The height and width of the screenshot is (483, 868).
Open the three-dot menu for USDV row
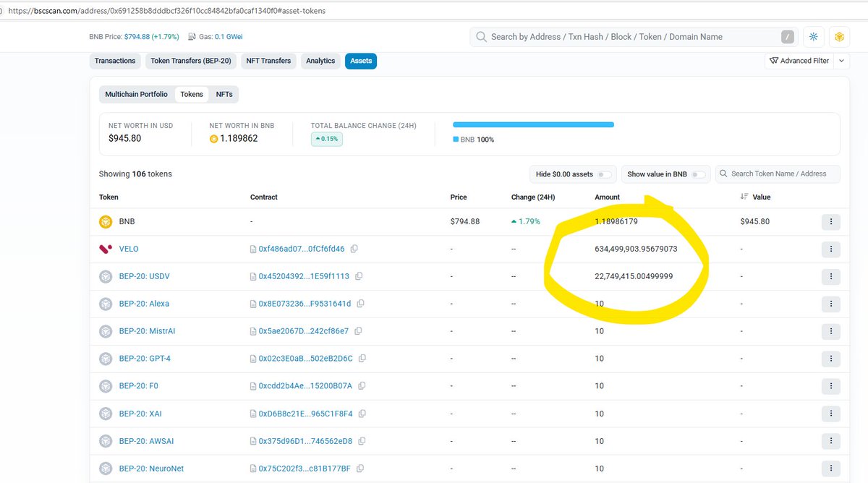click(831, 276)
